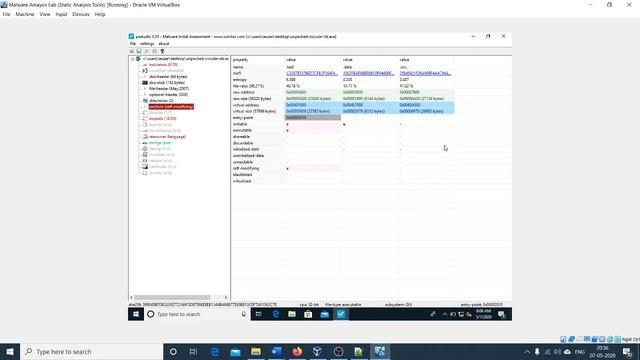Select the indicators tree item

163,65
